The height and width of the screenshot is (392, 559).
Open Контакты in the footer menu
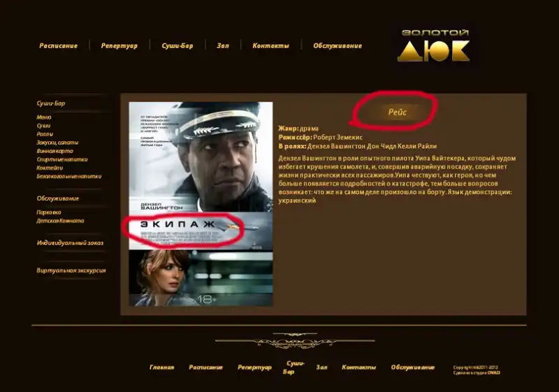point(358,368)
